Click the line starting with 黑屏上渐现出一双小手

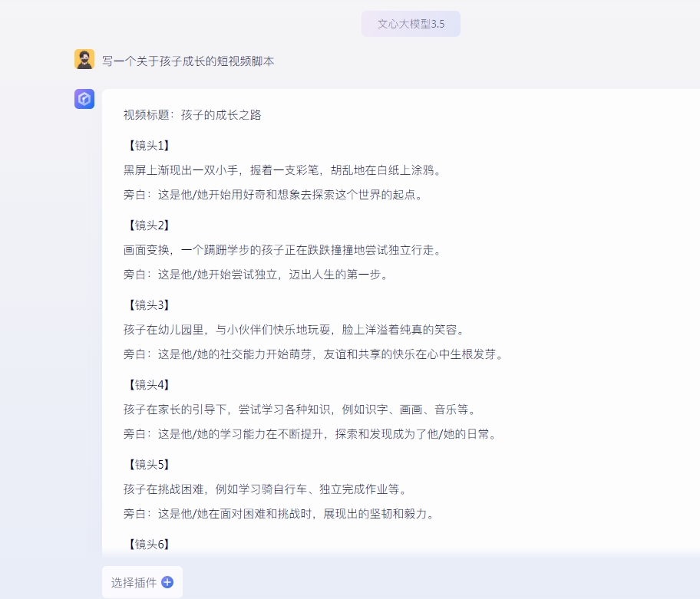[282, 170]
